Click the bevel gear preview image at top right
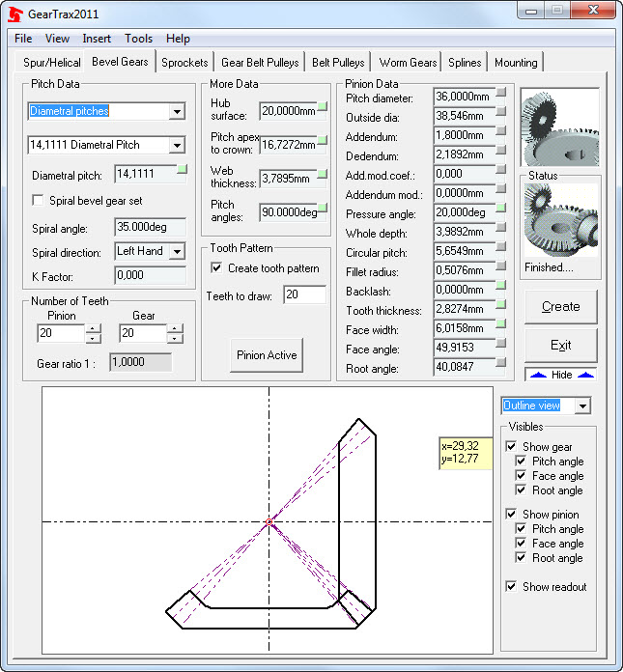 click(560, 127)
